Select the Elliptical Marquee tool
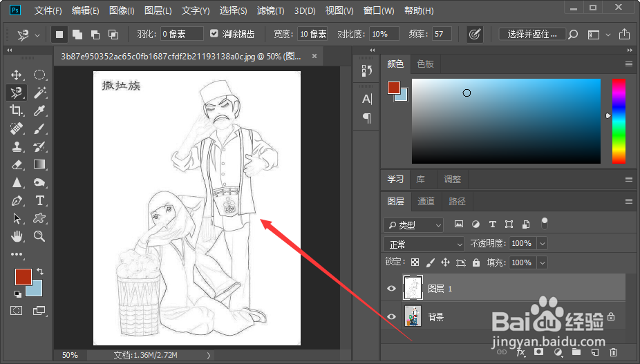640x364 pixels. [x=39, y=75]
